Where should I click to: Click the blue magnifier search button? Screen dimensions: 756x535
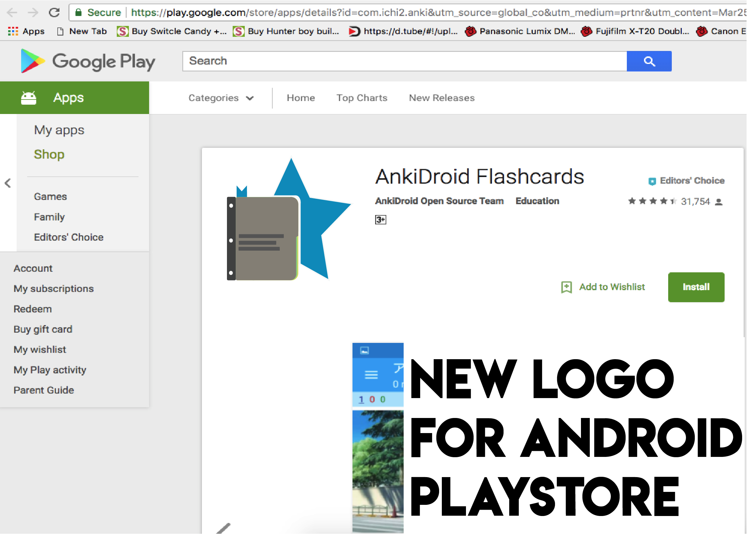(649, 61)
